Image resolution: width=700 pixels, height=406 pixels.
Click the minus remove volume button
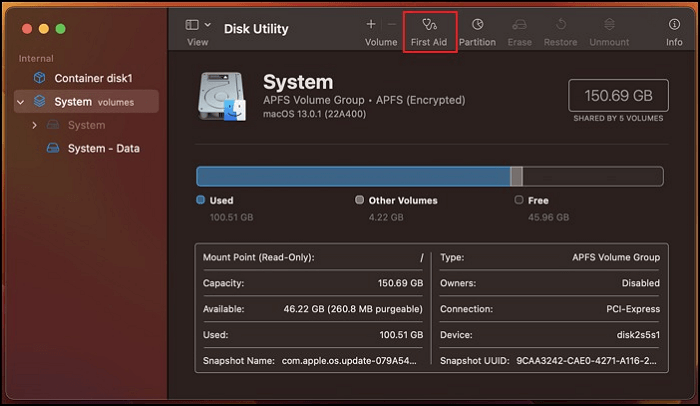click(x=392, y=24)
